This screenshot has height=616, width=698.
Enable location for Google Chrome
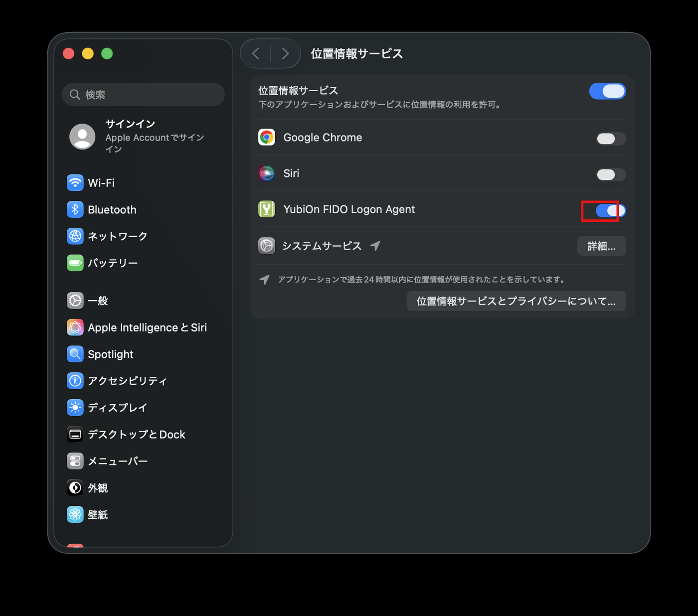[611, 139]
